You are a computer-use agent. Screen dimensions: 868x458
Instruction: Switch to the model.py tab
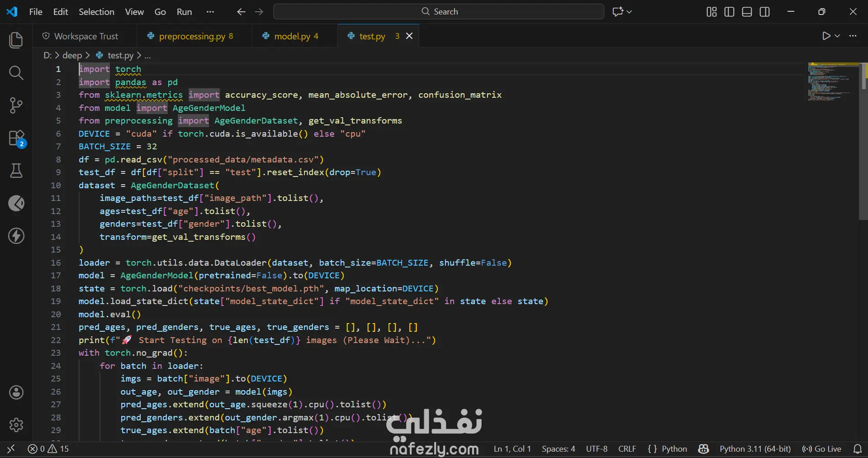[294, 36]
